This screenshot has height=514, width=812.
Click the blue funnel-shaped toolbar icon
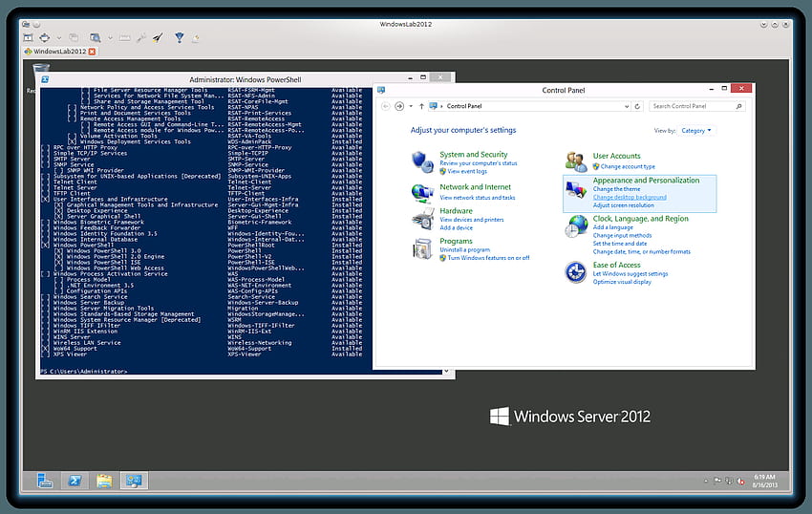coord(180,37)
